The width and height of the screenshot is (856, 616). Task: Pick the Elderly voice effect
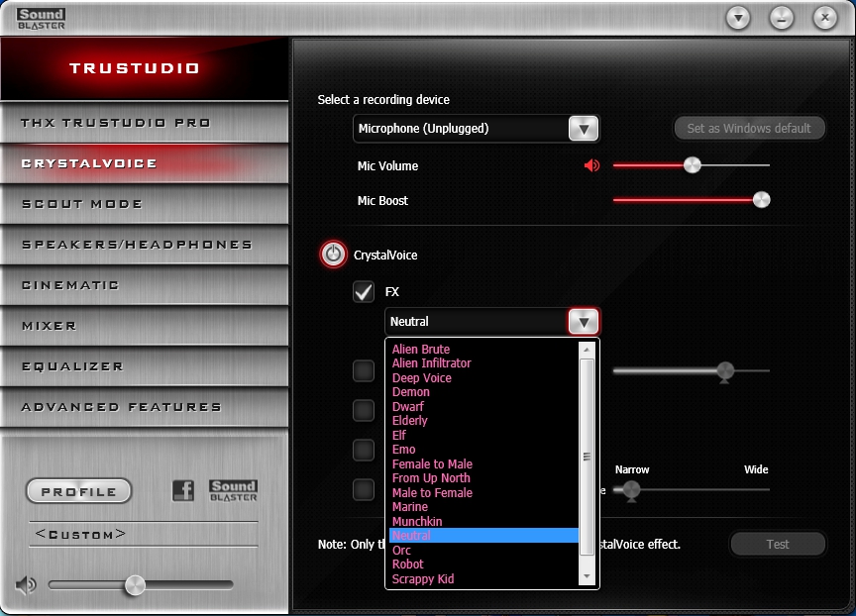409,421
